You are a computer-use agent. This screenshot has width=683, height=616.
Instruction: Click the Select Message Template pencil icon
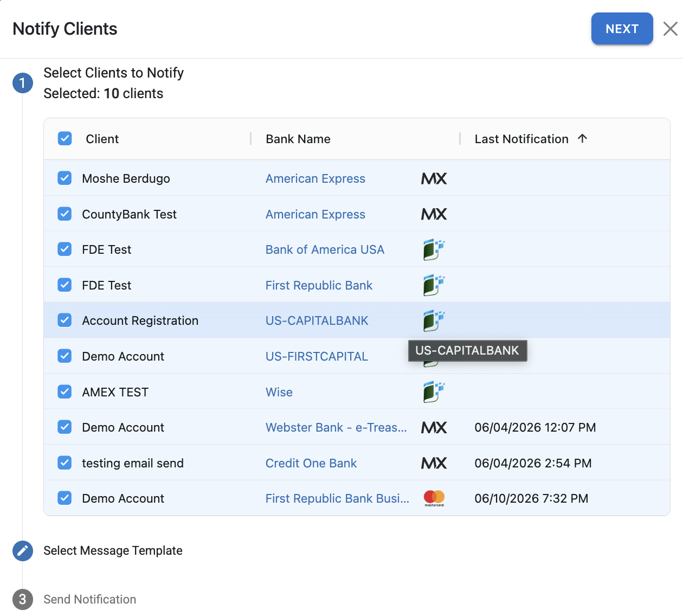pos(23,551)
